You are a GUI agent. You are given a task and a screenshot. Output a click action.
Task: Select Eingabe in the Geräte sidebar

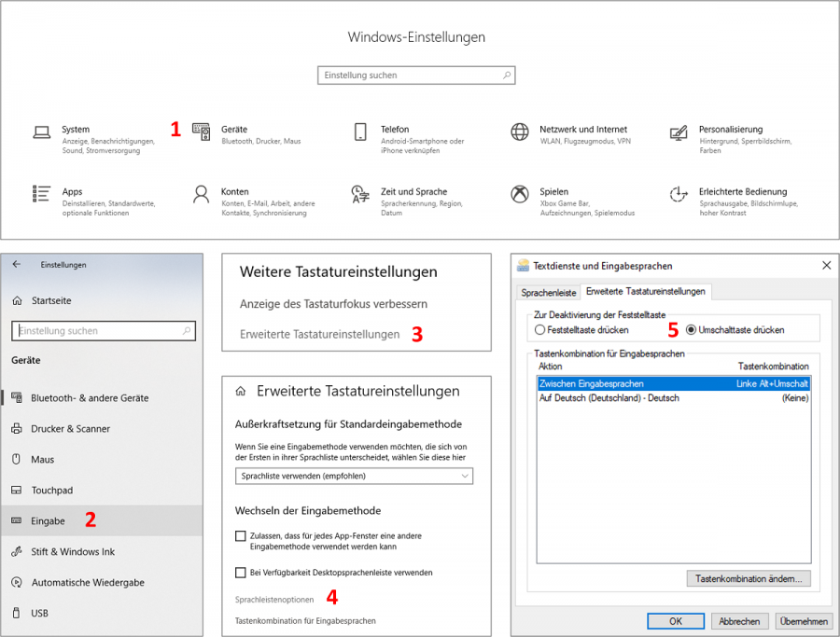102,520
